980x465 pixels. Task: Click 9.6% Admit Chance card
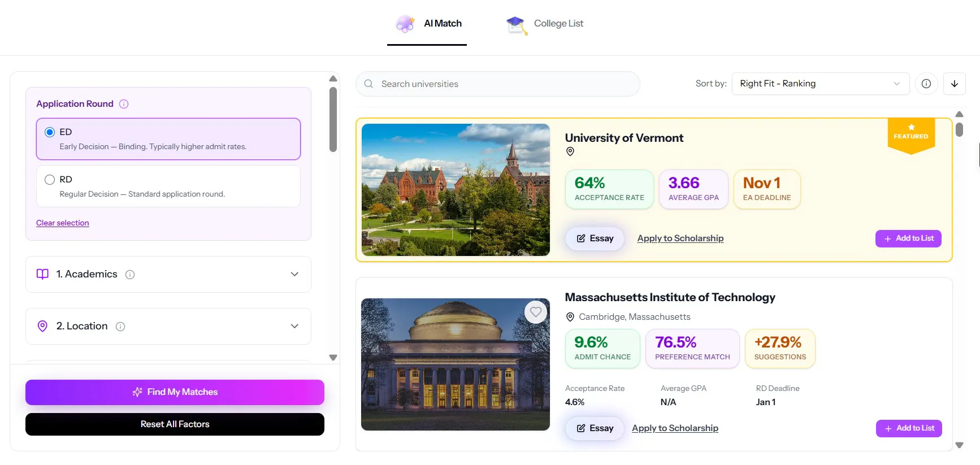(x=602, y=349)
